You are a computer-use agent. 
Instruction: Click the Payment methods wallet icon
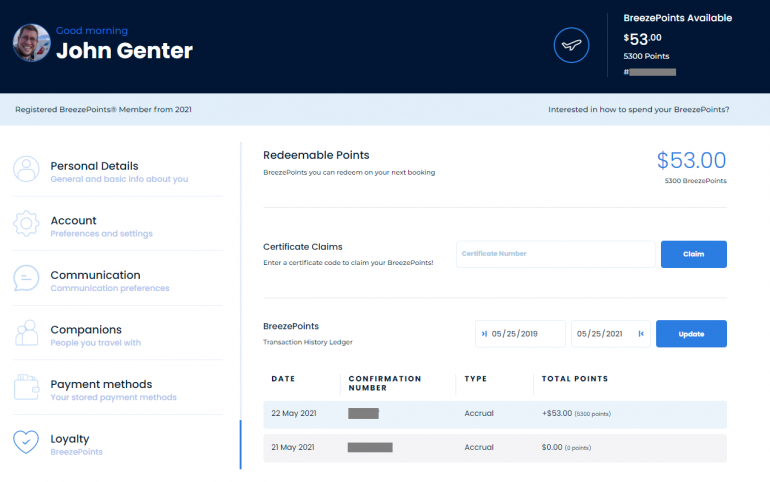click(x=27, y=388)
